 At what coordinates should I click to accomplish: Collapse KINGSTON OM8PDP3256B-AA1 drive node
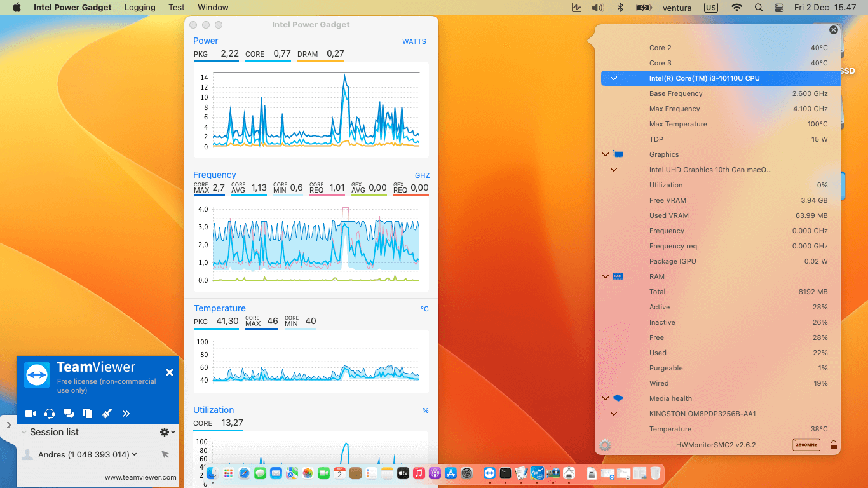tap(614, 414)
